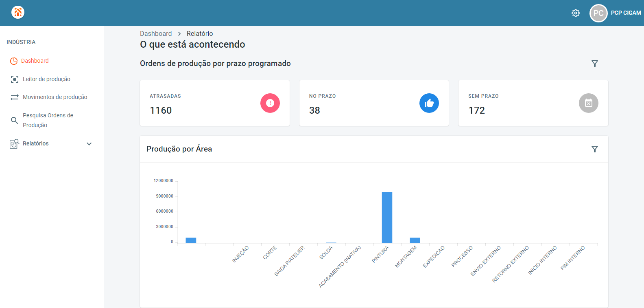The image size is (644, 308).
Task: Open Movimentos de produção menu item
Action: coord(55,97)
